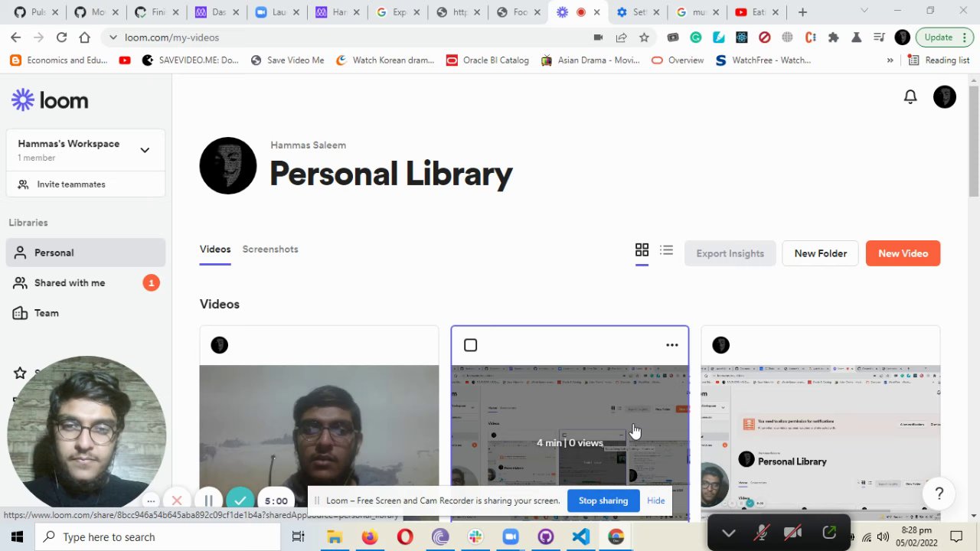Switch to grid view layout
The height and width of the screenshot is (551, 980).
pyautogui.click(x=642, y=250)
